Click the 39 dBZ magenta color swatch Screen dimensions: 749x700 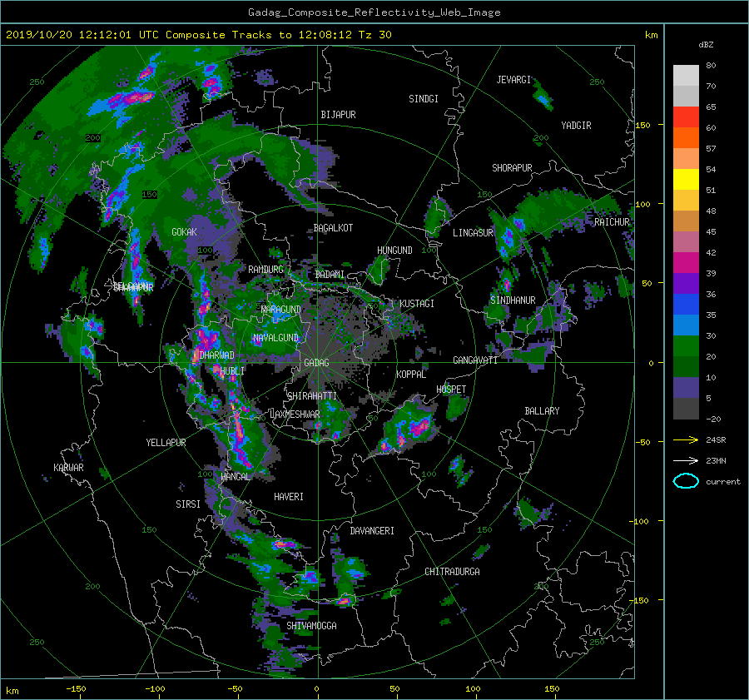(x=686, y=262)
